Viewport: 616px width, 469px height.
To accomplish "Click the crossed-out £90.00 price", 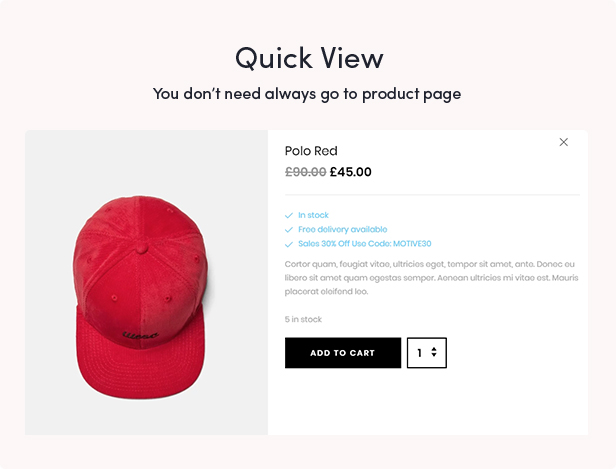I will (305, 172).
